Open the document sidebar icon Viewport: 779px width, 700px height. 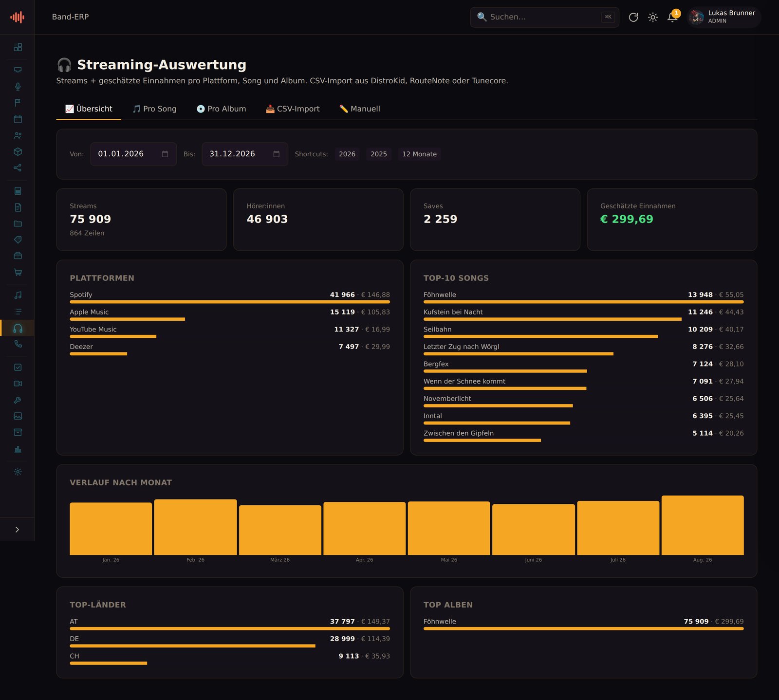(18, 207)
